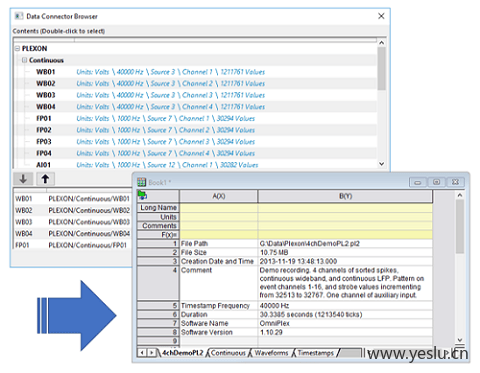Click the Comments row header
Viewport: 480px width, 373px height.
[x=158, y=226]
